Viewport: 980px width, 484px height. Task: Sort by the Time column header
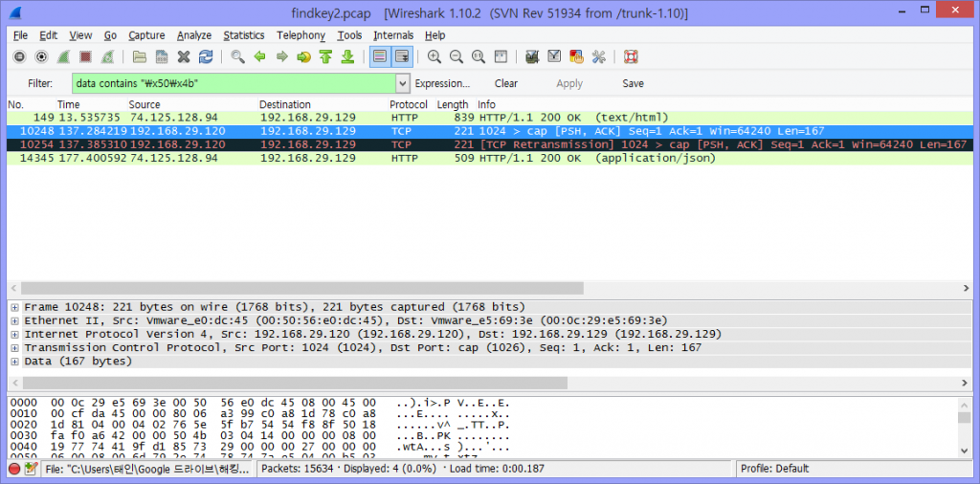point(68,104)
